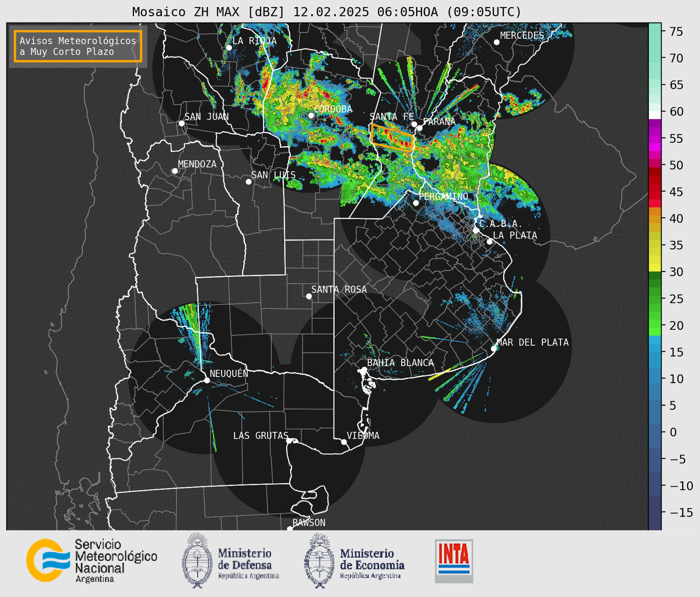Select the MERCEDES city label
Viewport: 700px width, 597px height.
click(522, 35)
